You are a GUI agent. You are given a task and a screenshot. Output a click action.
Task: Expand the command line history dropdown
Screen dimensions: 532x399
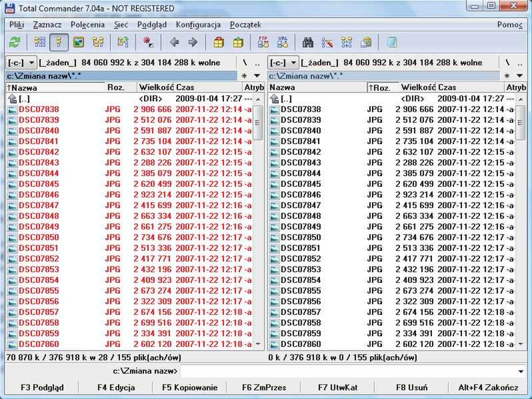click(521, 372)
